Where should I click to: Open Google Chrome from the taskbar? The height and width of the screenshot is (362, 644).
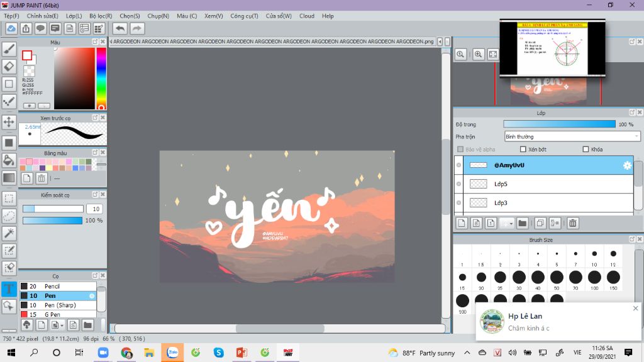(x=126, y=353)
